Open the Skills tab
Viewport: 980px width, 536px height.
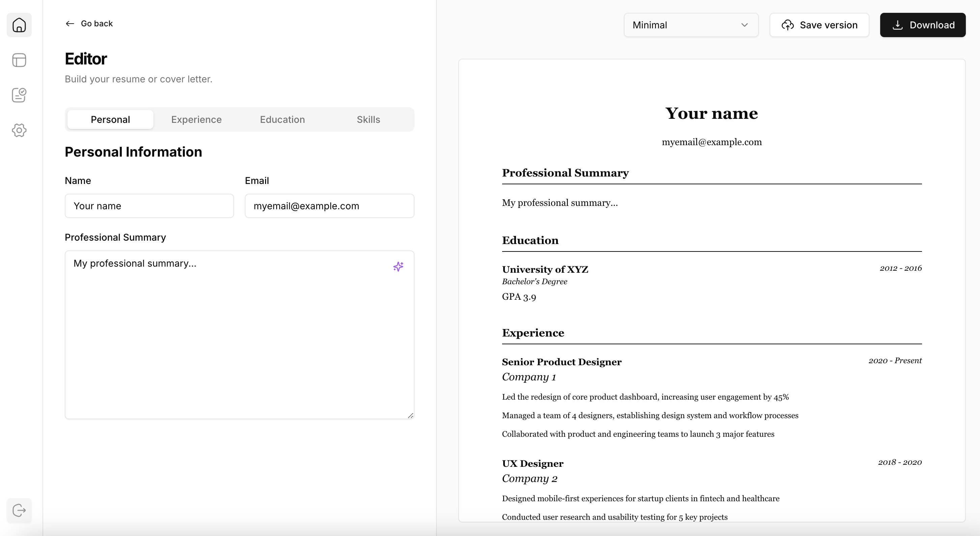(368, 119)
